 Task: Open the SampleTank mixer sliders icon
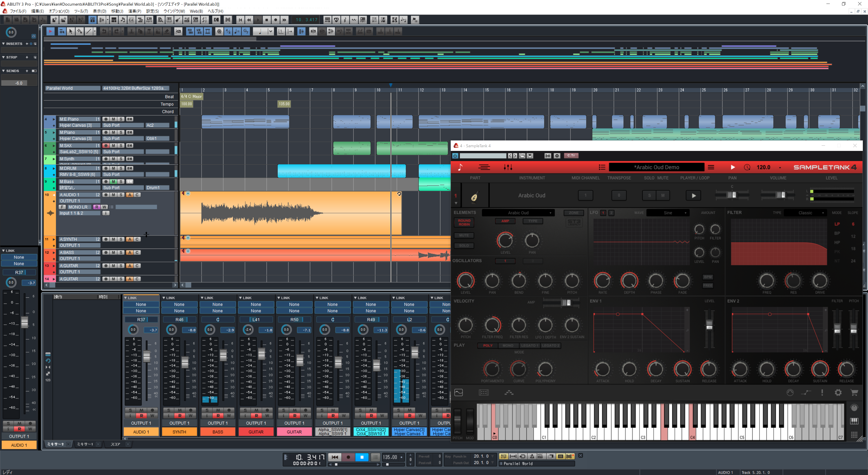pos(508,167)
